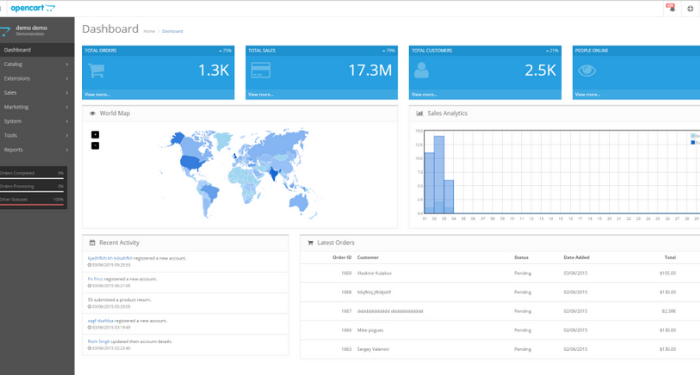This screenshot has width=700, height=375.
Task: Zoom in the world map with plus button
Action: pos(95,135)
